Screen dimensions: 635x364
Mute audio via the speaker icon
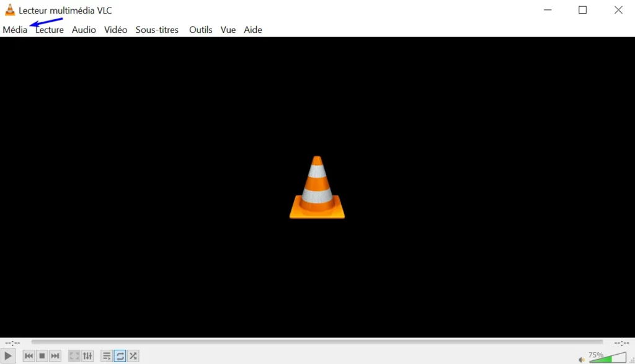[582, 359]
